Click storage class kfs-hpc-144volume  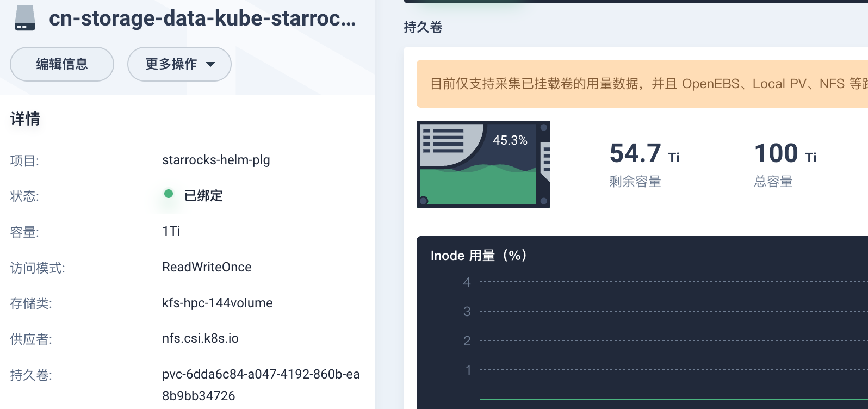tap(217, 303)
